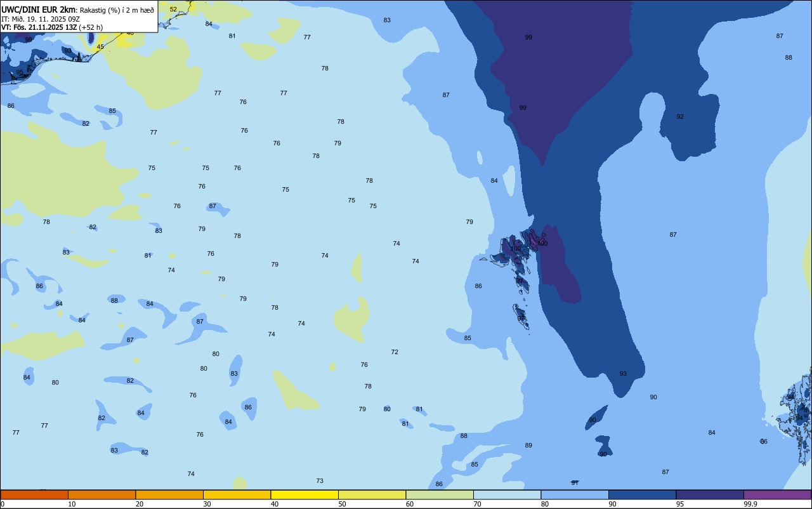Select the 95–99.9 indigo legend swatch
This screenshot has width=812, height=509.
click(710, 494)
